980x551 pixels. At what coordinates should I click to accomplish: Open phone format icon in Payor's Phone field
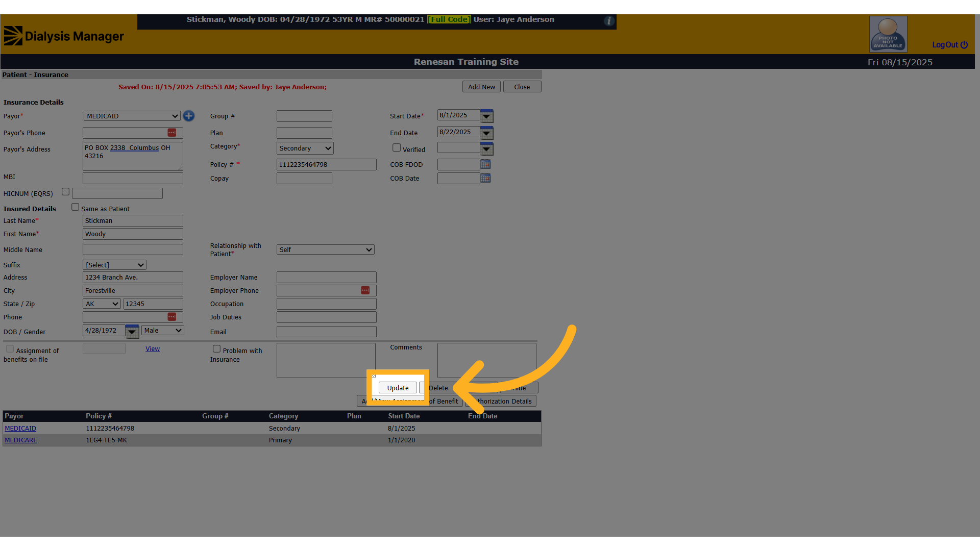(x=172, y=133)
